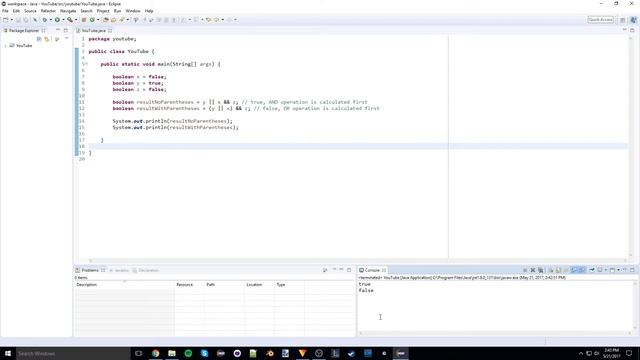The image size is (640, 360).
Task: Minimize the Package Explorer view
Action: (58, 30)
